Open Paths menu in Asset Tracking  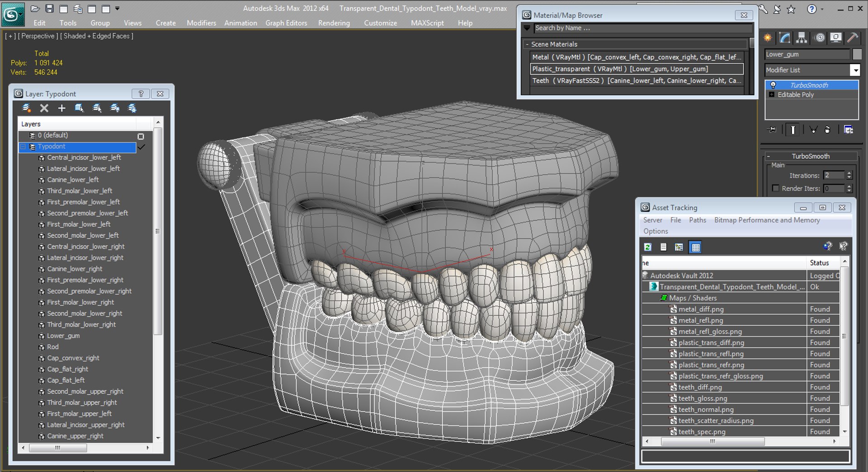(698, 220)
